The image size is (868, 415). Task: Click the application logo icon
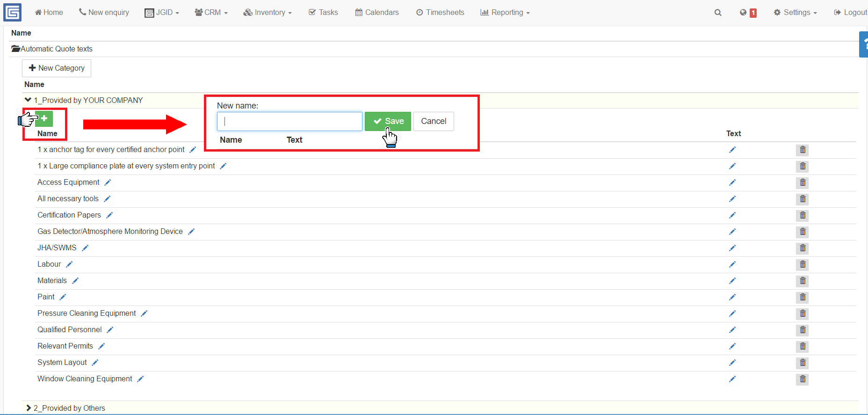tap(13, 13)
